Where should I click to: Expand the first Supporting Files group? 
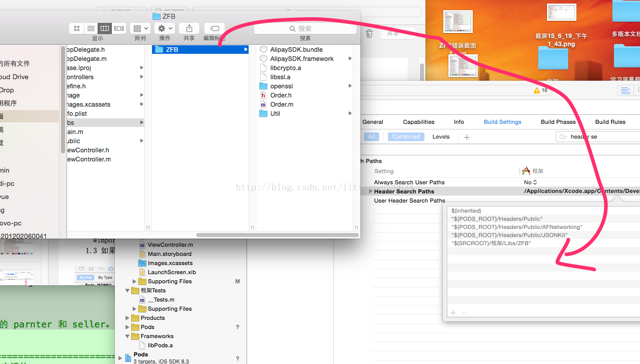tap(135, 281)
